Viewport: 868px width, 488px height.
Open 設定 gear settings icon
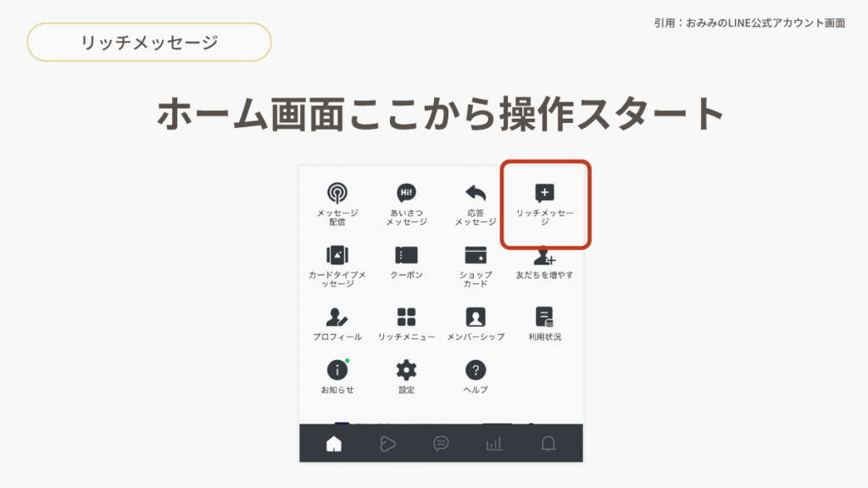(x=407, y=370)
